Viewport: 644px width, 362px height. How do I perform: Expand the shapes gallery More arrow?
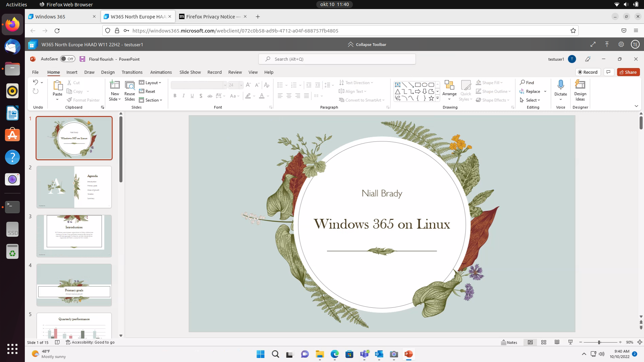437,98
